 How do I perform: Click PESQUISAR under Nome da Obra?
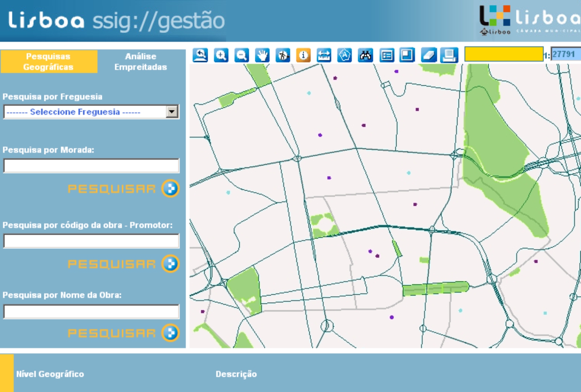point(123,333)
